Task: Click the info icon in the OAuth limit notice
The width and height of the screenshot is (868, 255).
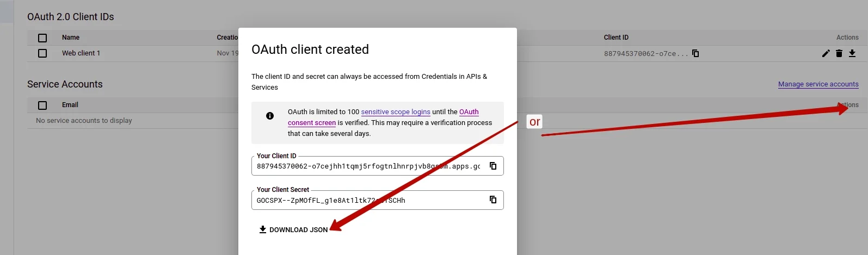Action: (x=270, y=116)
